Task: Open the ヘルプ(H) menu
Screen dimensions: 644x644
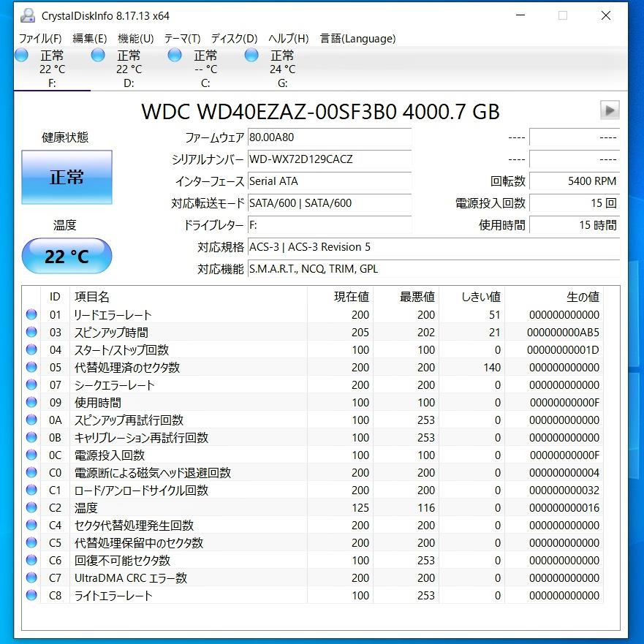Action: 288,39
